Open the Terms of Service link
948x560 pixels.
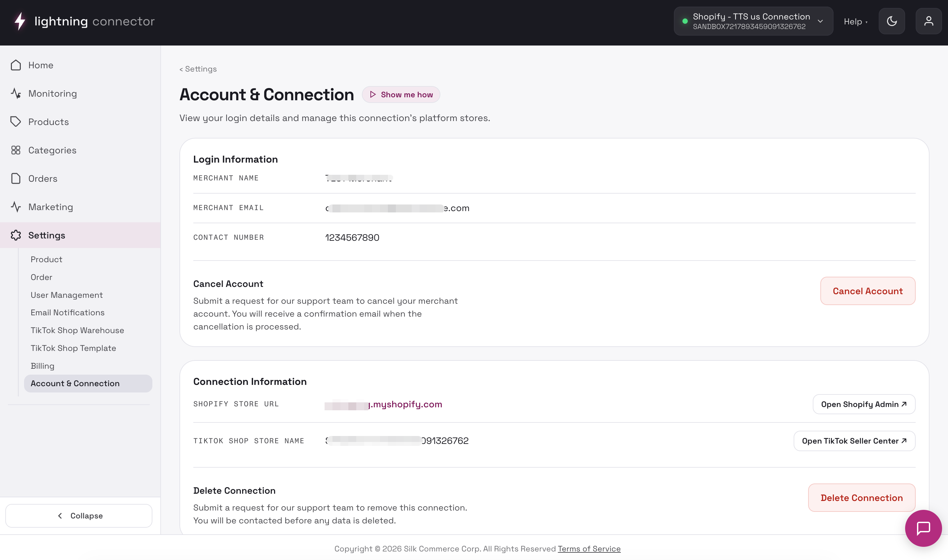click(589, 549)
